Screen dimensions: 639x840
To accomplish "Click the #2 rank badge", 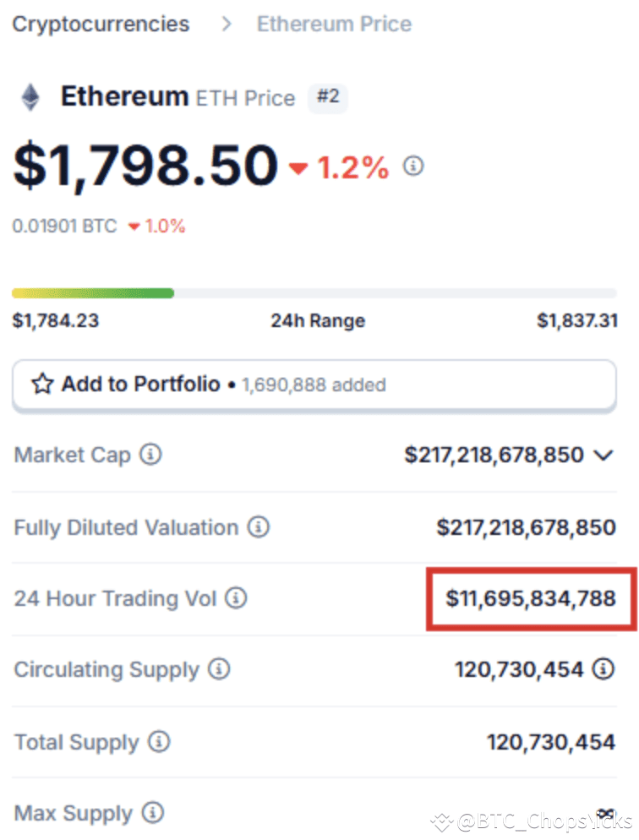I will [328, 97].
